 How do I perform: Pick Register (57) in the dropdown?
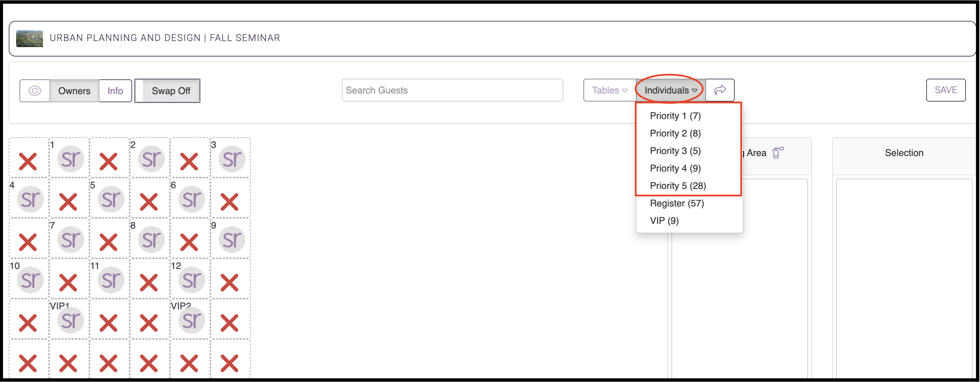677,203
